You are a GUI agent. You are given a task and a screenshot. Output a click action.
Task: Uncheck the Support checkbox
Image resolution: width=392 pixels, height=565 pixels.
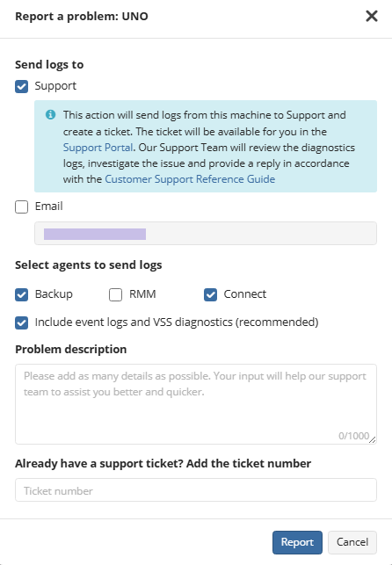tap(22, 86)
